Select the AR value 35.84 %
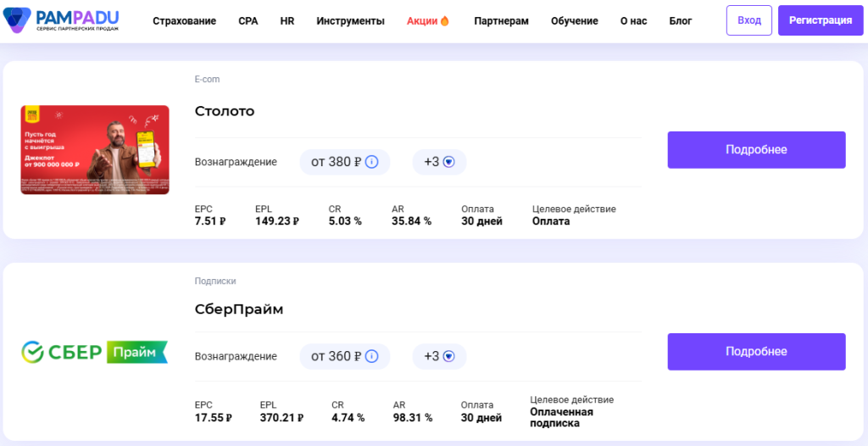This screenshot has width=868, height=446. coord(411,221)
